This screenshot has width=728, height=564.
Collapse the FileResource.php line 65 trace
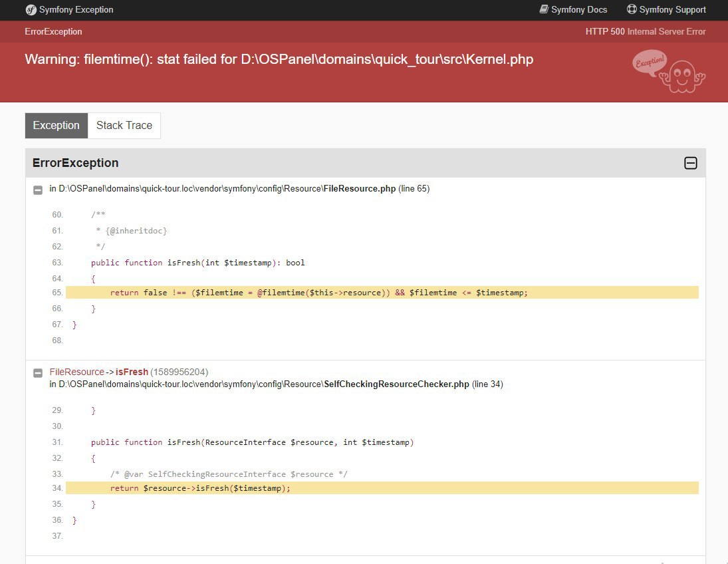tap(38, 190)
